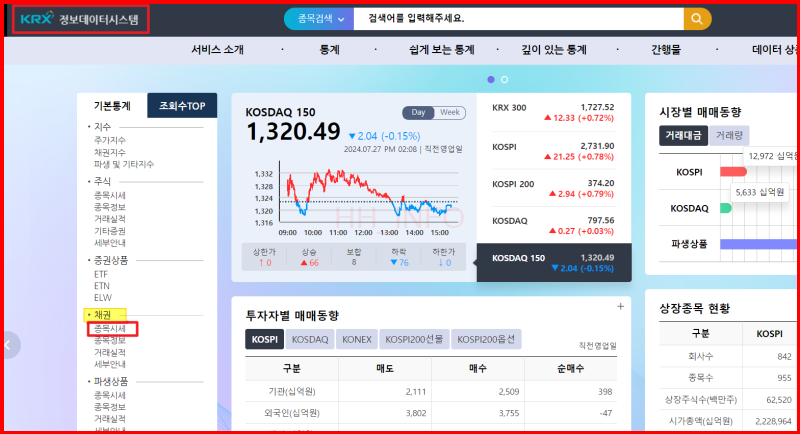Click 기관(십억원) row label
This screenshot has width=800, height=434.
click(x=292, y=392)
